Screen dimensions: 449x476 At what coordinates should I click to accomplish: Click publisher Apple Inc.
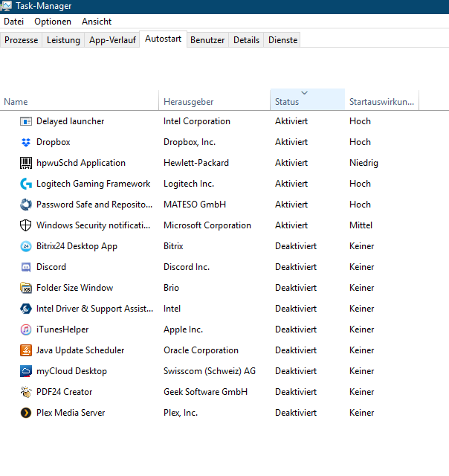point(183,329)
